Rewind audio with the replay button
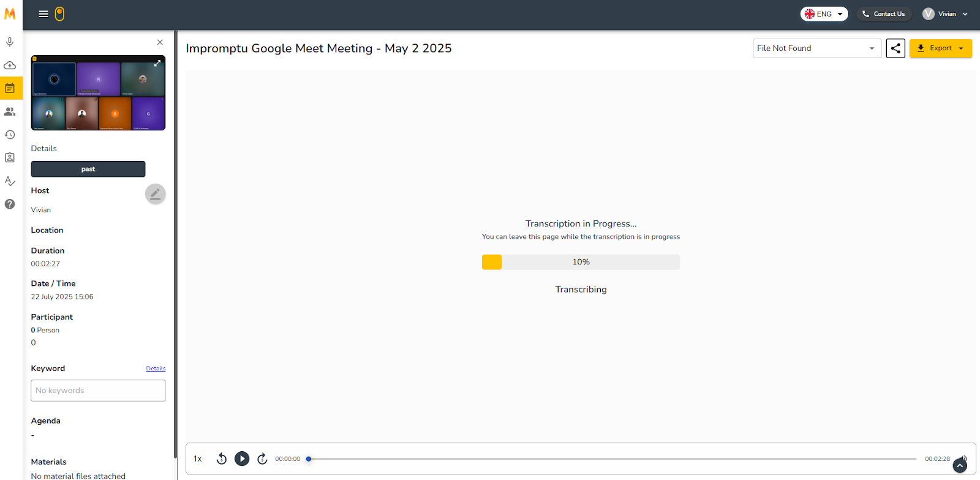 (x=222, y=459)
